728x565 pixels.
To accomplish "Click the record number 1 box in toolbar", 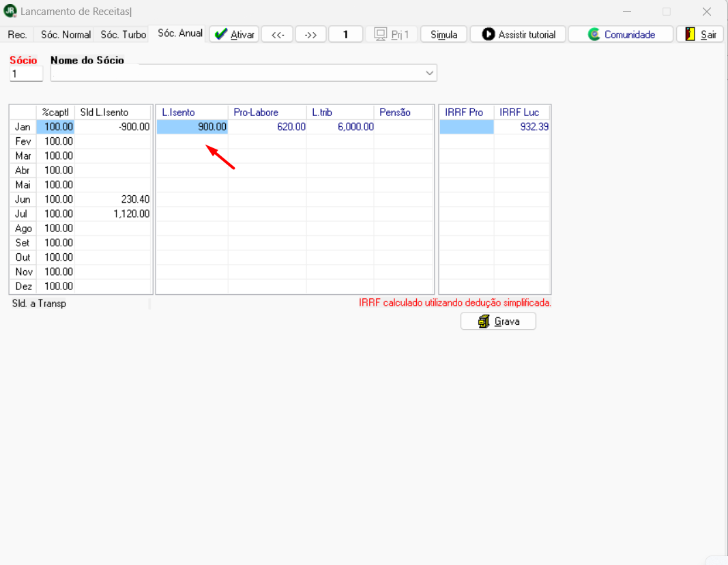I will click(x=345, y=34).
